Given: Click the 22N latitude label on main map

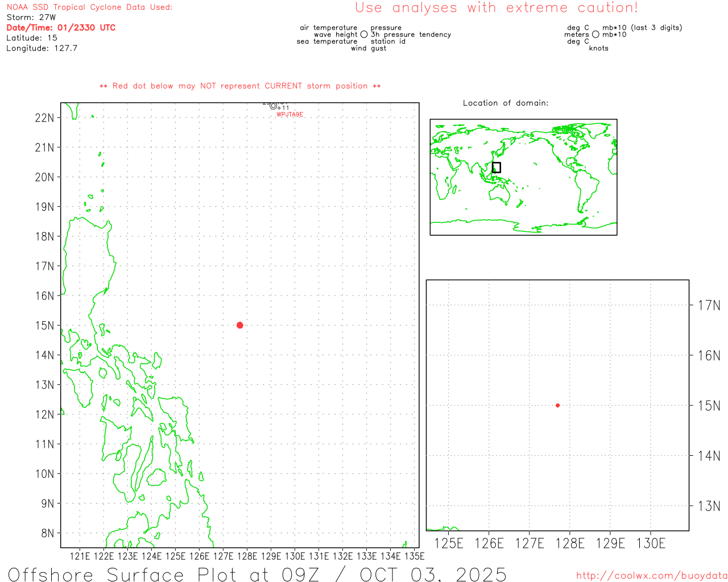Looking at the screenshot, I should click(44, 118).
